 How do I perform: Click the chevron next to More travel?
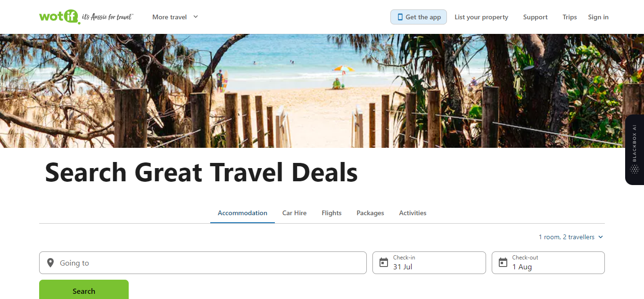pos(196,17)
